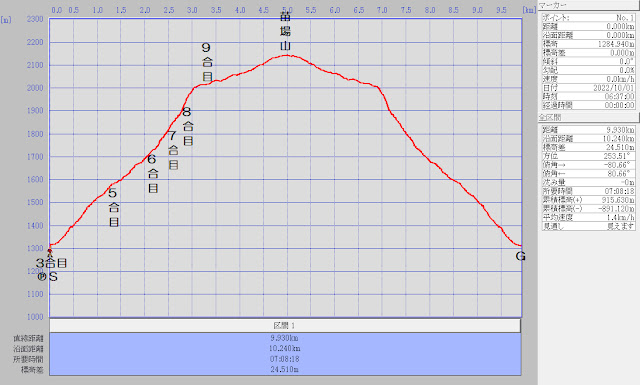This screenshot has height=385, width=640.
Task: Click the 見通し 見えます row
Action: [x=589, y=226]
